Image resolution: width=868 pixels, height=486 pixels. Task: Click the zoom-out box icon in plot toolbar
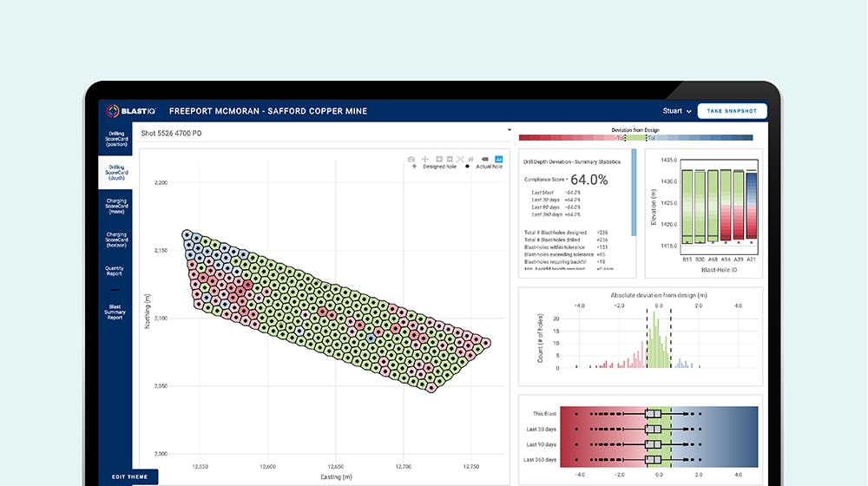(450, 160)
